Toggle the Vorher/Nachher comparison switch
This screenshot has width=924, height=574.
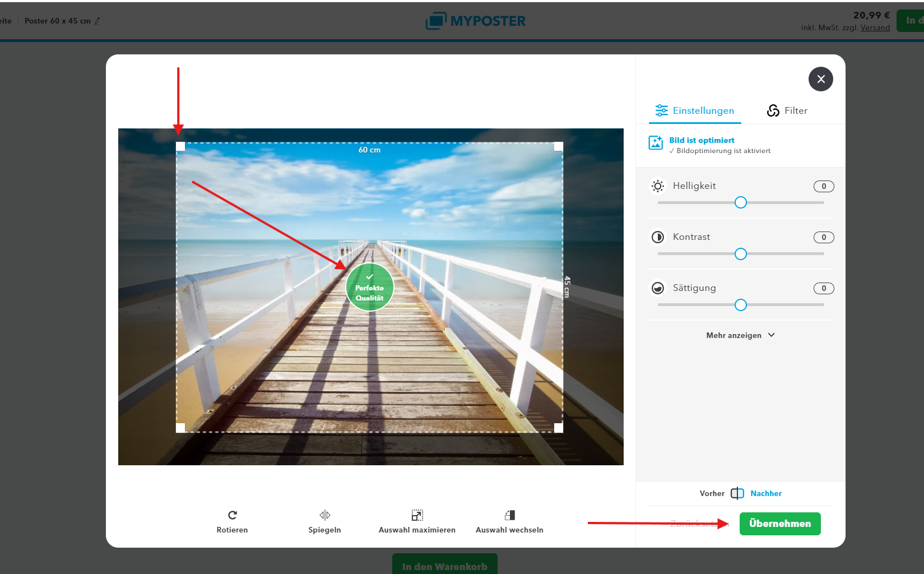[x=737, y=493]
